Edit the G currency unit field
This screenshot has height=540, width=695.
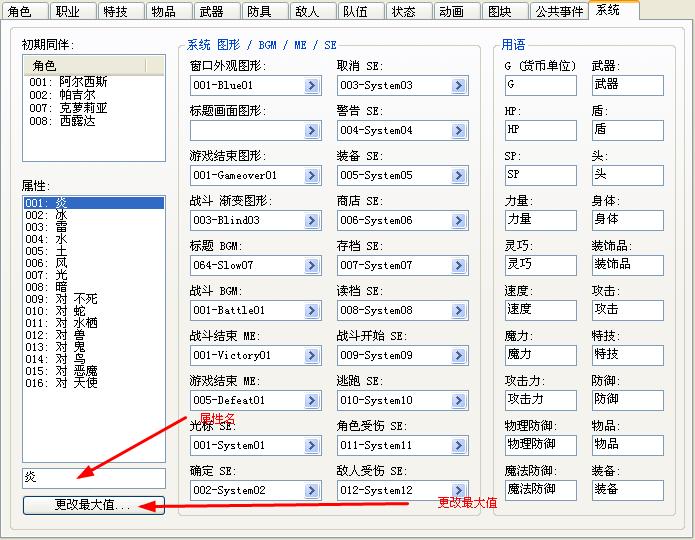coord(541,85)
